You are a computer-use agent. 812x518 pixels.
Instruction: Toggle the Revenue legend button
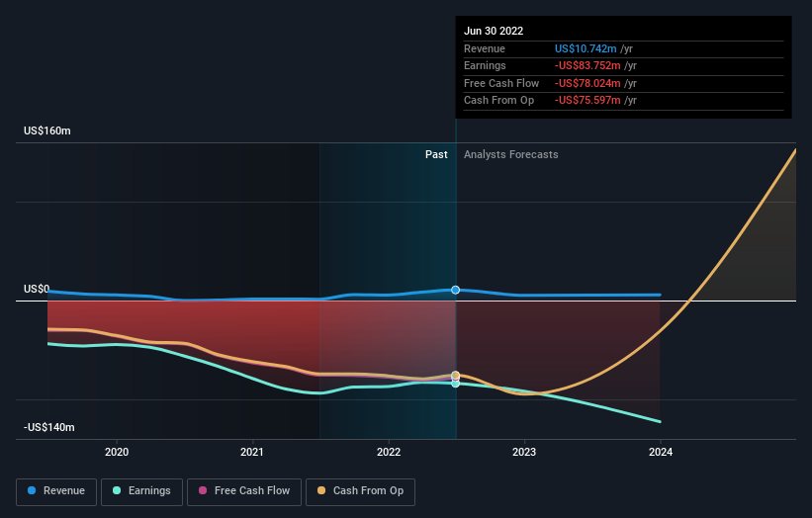pyautogui.click(x=56, y=491)
